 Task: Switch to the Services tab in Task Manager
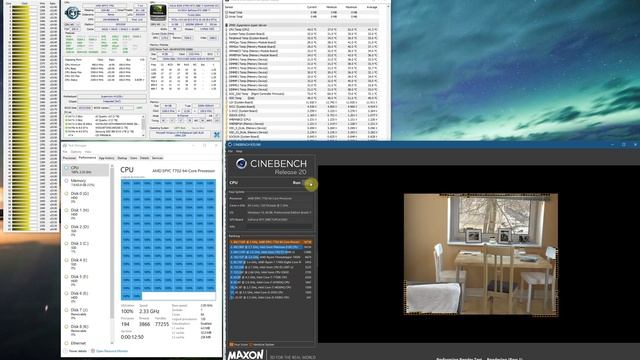[158, 158]
